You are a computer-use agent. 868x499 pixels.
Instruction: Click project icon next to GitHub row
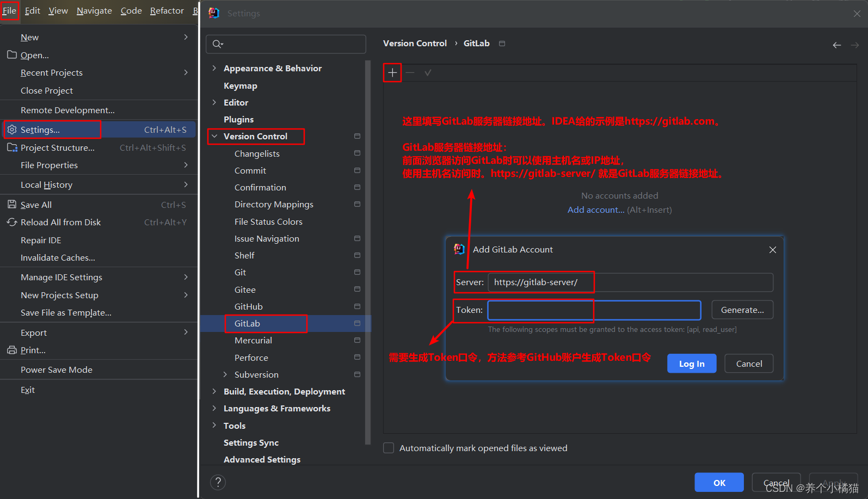tap(357, 306)
